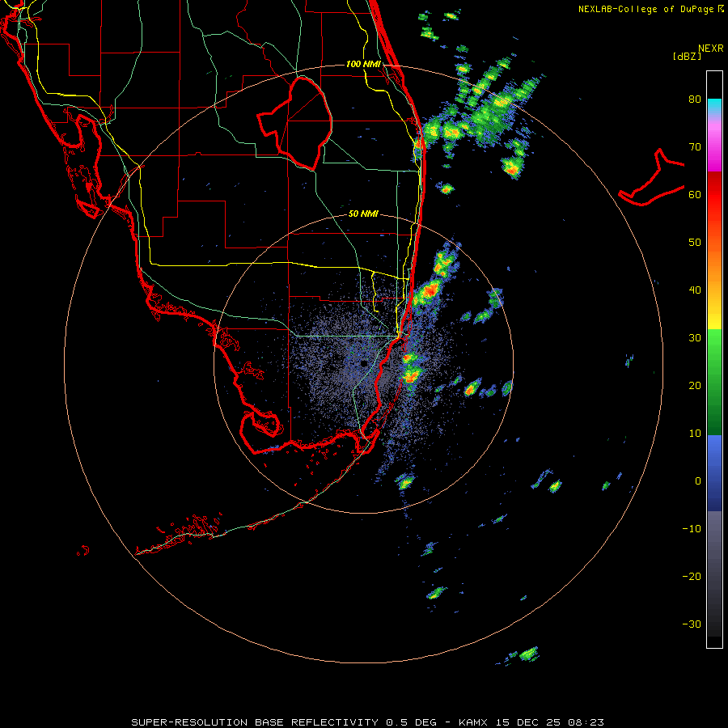Click the [dBZ] unit label
Screen dimensions: 728x728
[687, 57]
